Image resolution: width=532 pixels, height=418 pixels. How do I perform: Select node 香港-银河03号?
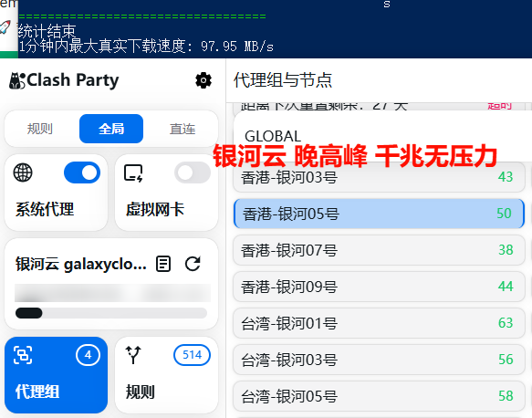pyautogui.click(x=379, y=177)
